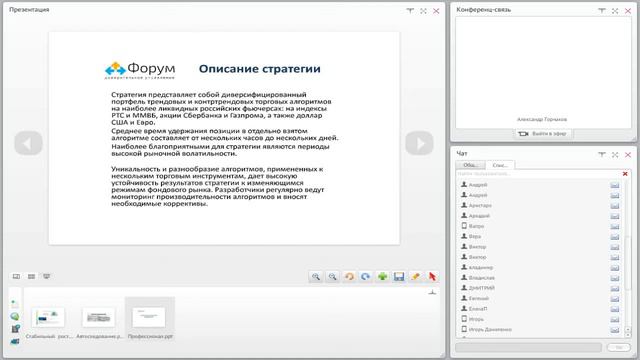Expand the Презентация panel to full size
This screenshot has width=640, height=360.
click(423, 11)
